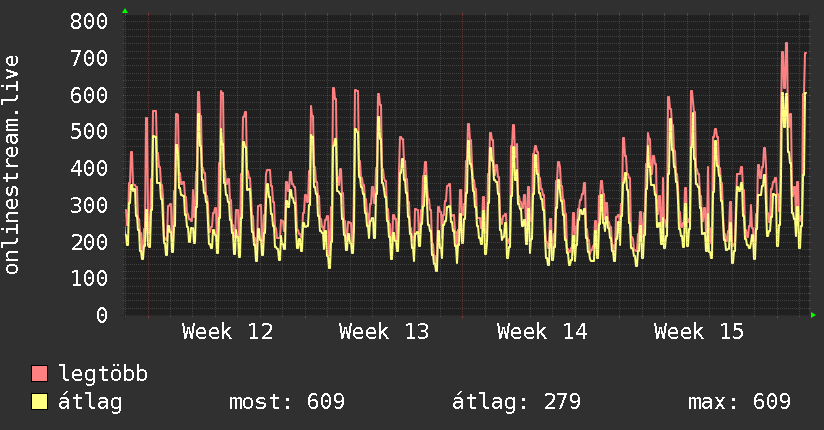824x430 pixels.
Task: Click the 800 y-axis value
Action: 89,22
